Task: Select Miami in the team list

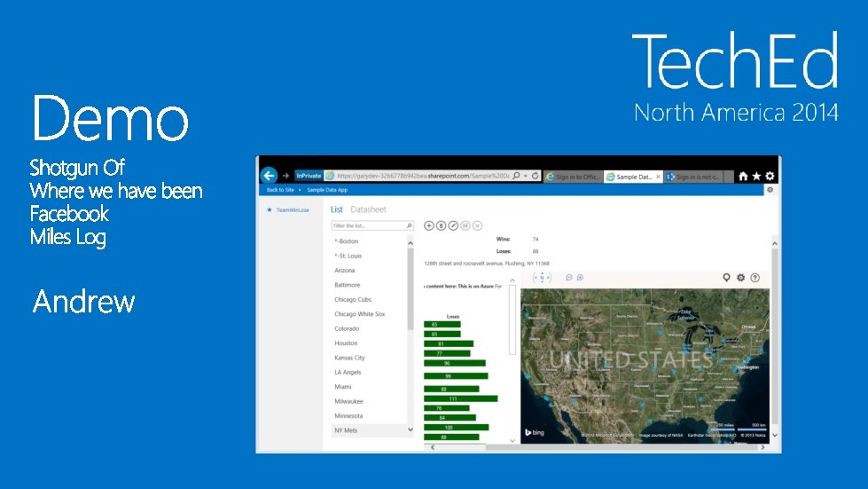Action: click(369, 387)
